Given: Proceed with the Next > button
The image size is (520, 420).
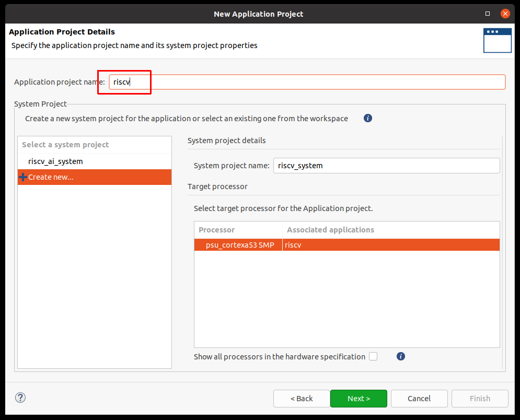Looking at the screenshot, I should point(359,399).
